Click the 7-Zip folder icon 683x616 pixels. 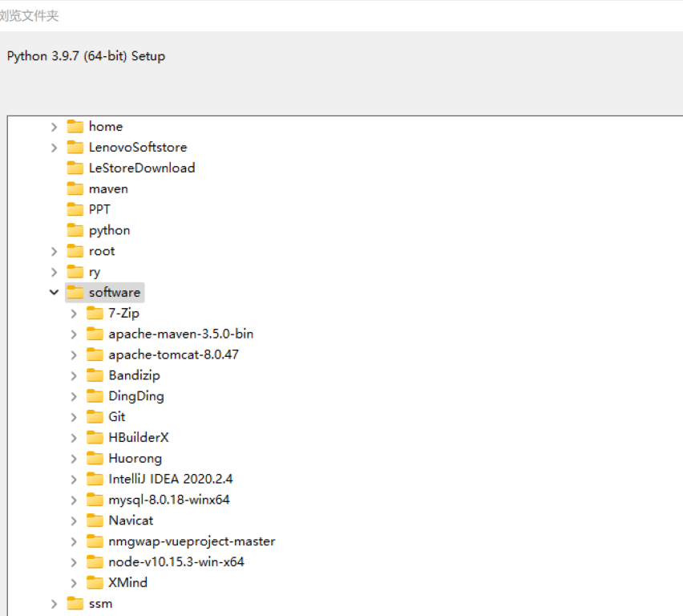[95, 313]
